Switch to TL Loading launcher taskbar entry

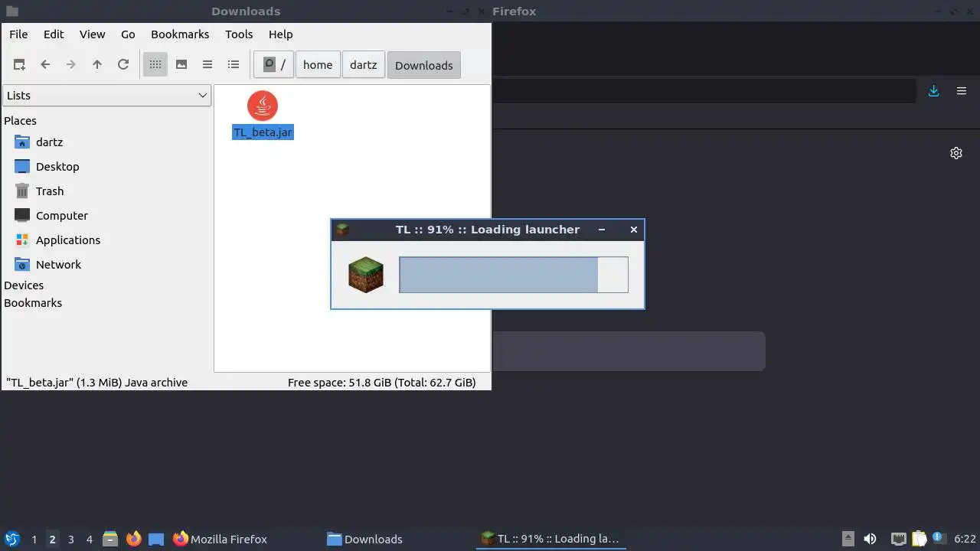[551, 539]
